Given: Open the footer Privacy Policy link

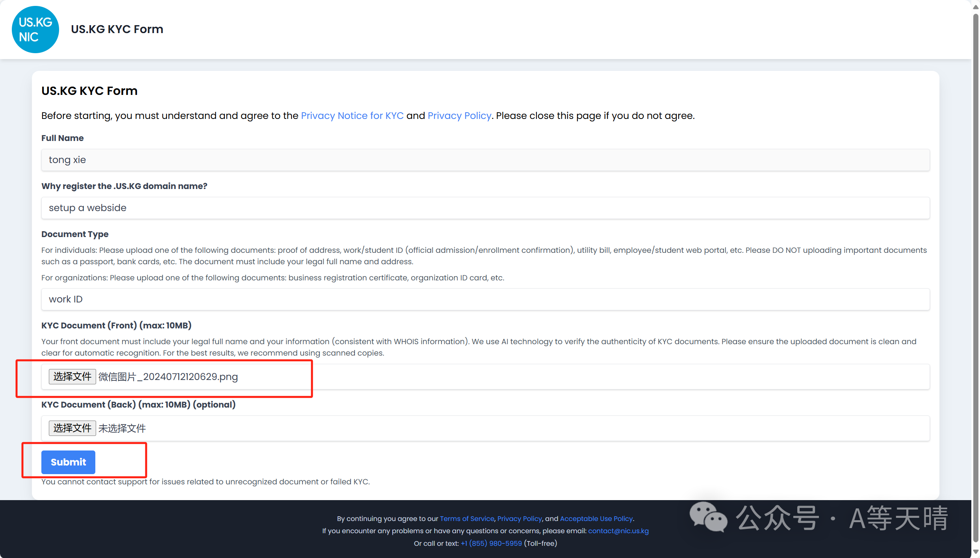Looking at the screenshot, I should click(x=520, y=519).
